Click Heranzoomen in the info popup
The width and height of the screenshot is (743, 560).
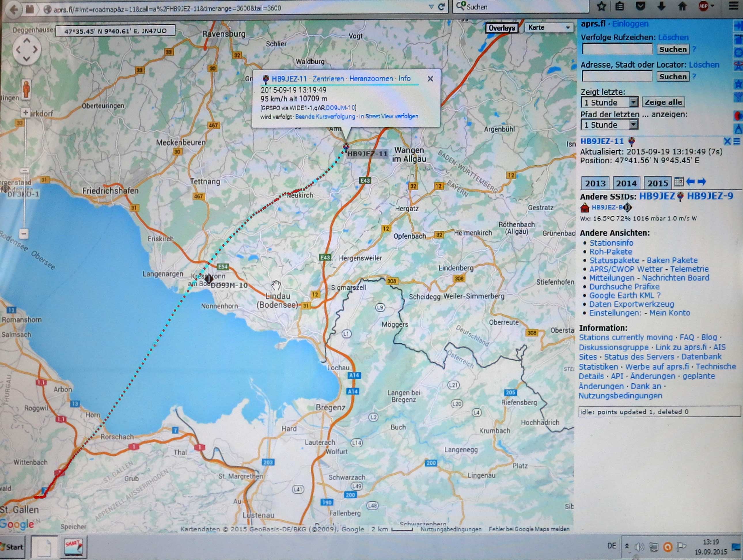[371, 79]
